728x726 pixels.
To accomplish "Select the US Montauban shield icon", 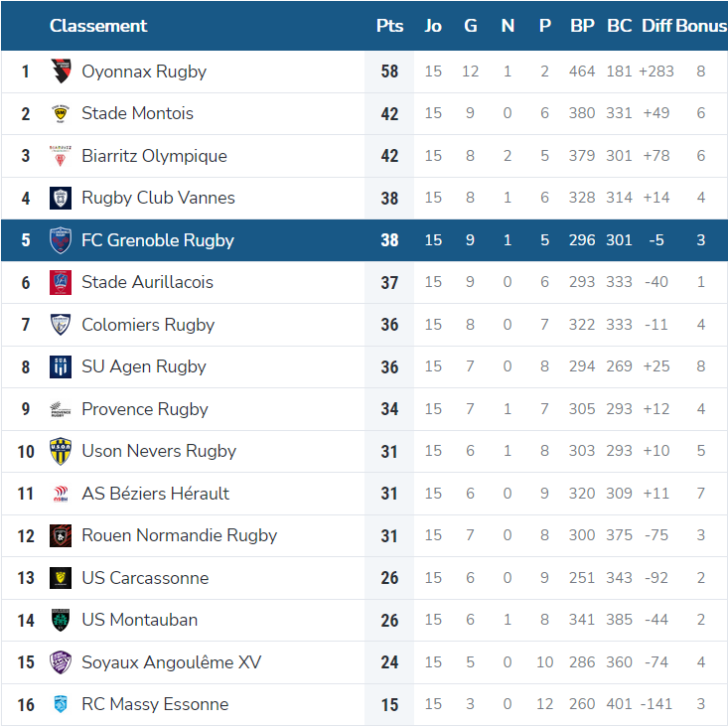I will point(61,620).
